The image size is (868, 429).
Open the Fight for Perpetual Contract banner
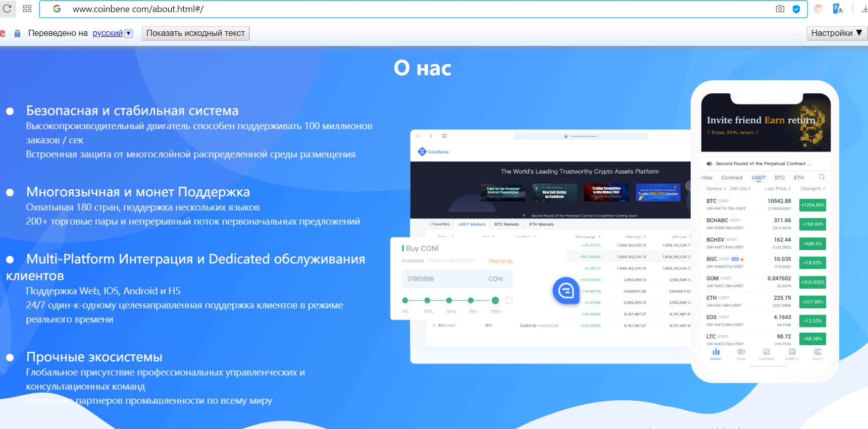(x=503, y=192)
